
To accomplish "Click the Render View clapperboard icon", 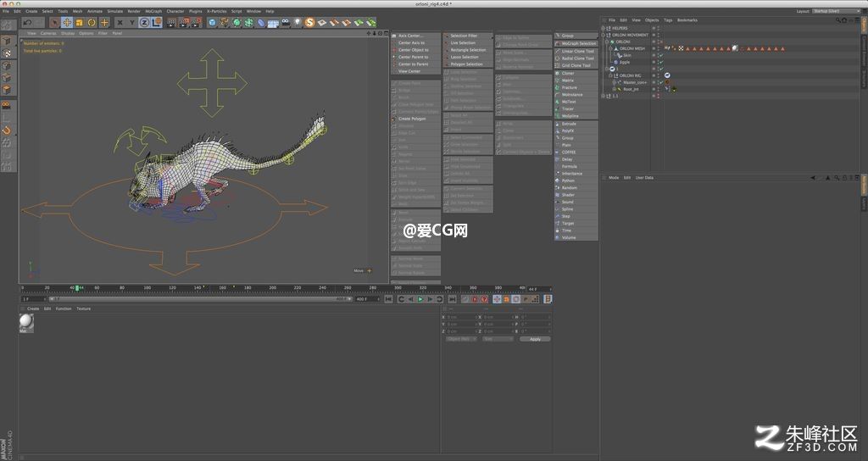I will coord(171,22).
